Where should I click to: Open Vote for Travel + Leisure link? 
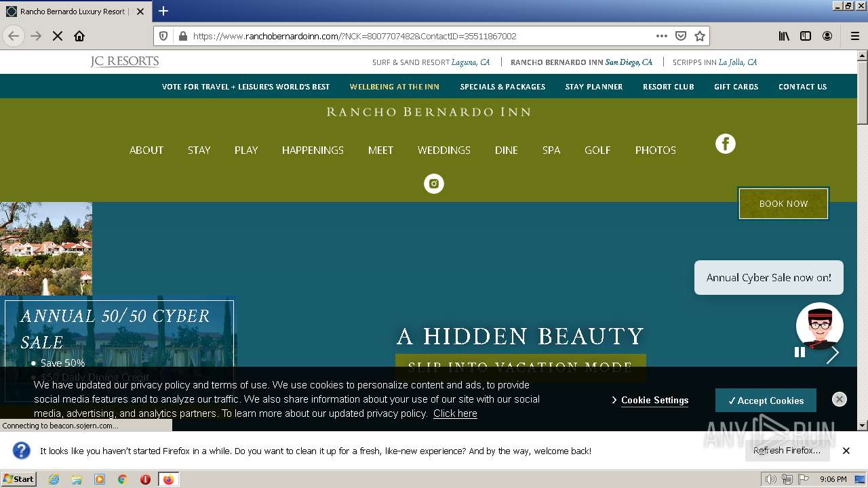(245, 87)
